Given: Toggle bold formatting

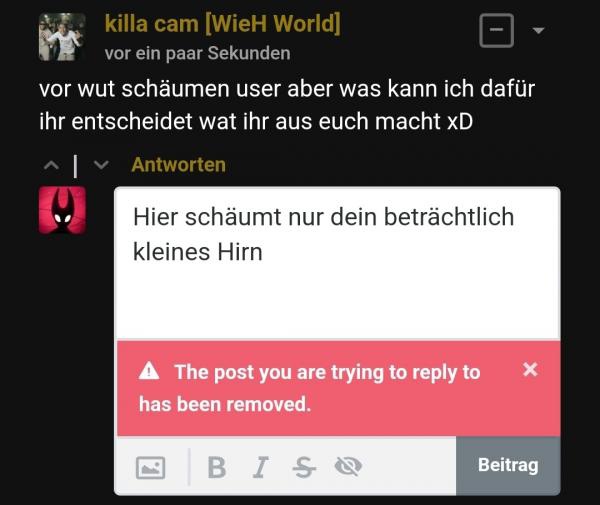Looking at the screenshot, I should pos(217,467).
